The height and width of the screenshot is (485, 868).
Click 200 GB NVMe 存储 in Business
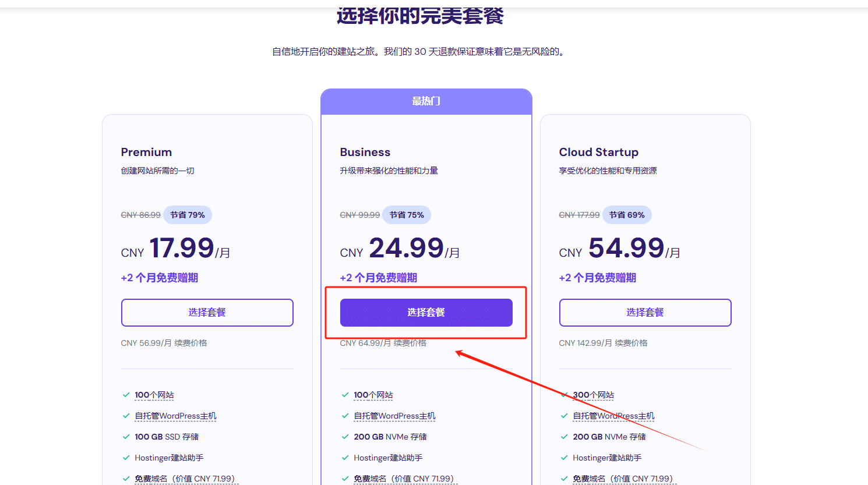pos(390,437)
